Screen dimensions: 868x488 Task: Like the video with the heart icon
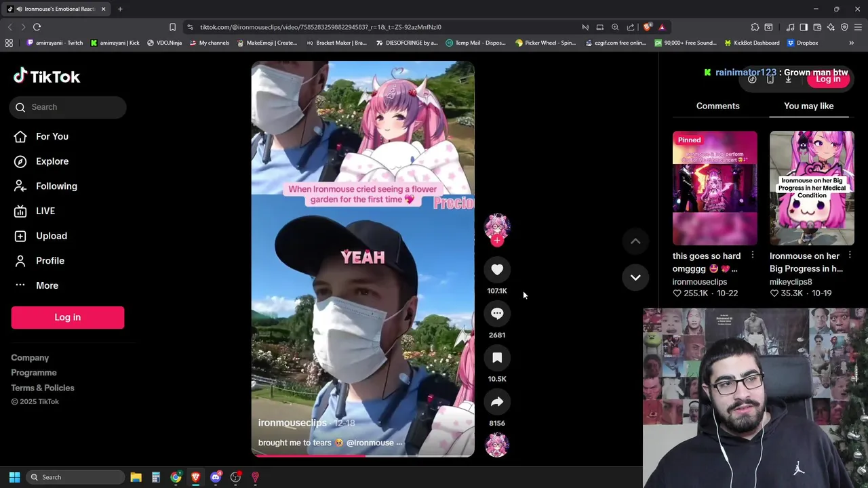(x=497, y=270)
